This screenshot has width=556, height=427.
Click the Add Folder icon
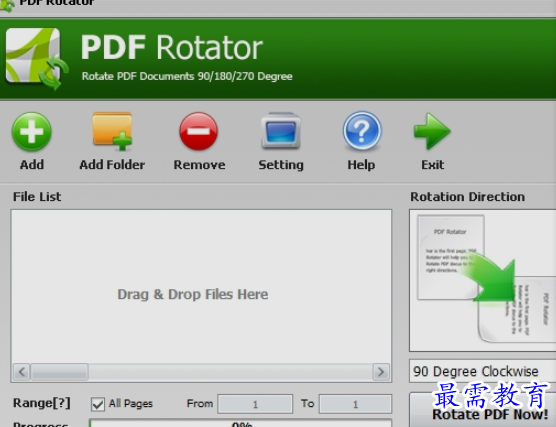[x=112, y=131]
